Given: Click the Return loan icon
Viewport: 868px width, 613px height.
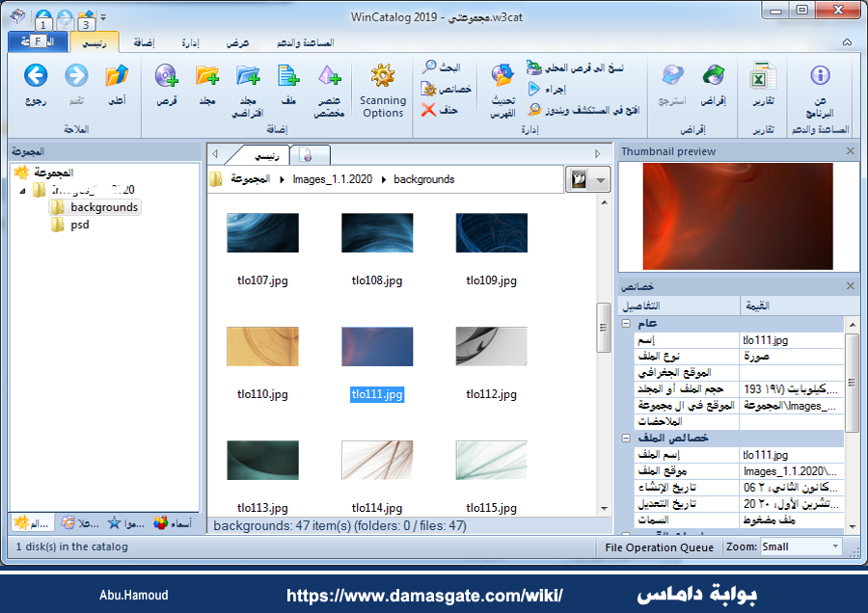Looking at the screenshot, I should click(672, 76).
